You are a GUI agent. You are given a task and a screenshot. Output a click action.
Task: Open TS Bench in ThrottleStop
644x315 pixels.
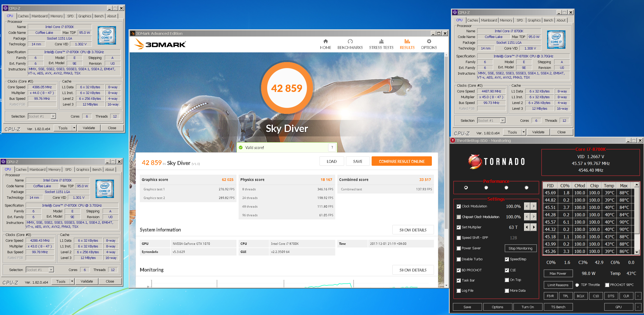(558, 307)
